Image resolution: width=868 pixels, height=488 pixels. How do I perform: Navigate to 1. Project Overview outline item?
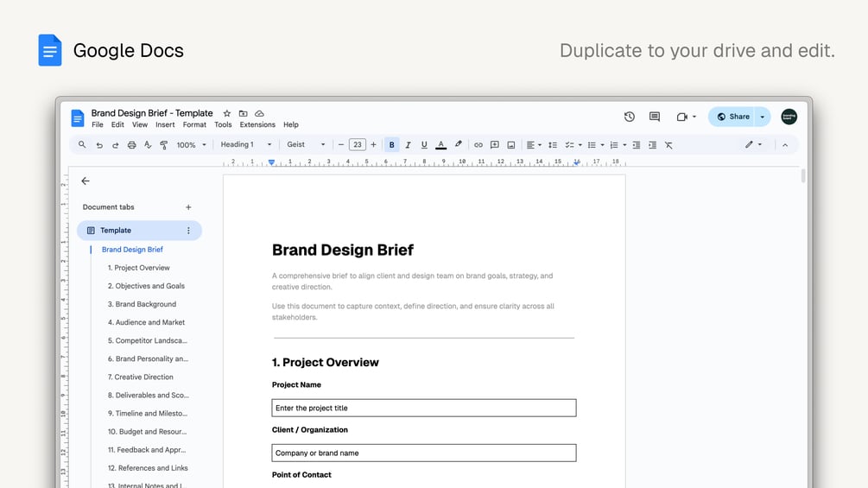tap(139, 268)
